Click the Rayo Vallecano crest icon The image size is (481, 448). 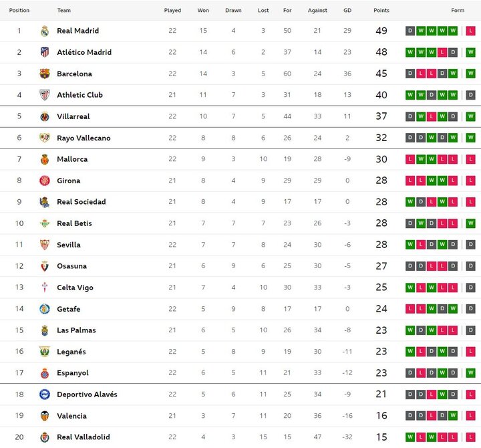click(x=45, y=138)
